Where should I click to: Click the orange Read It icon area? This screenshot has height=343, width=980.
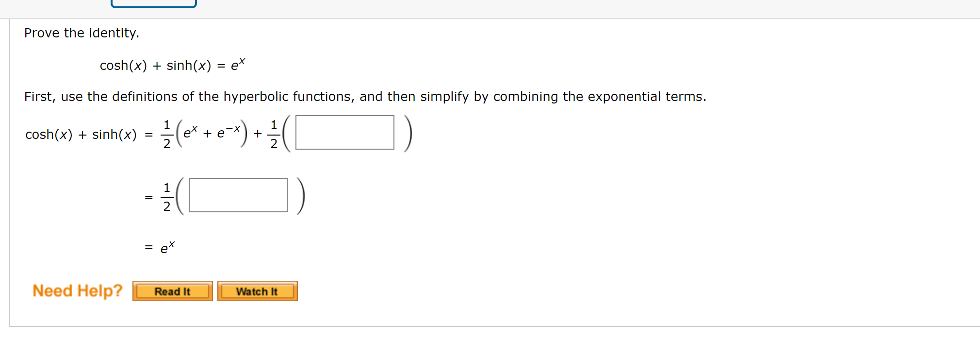pyautogui.click(x=173, y=291)
